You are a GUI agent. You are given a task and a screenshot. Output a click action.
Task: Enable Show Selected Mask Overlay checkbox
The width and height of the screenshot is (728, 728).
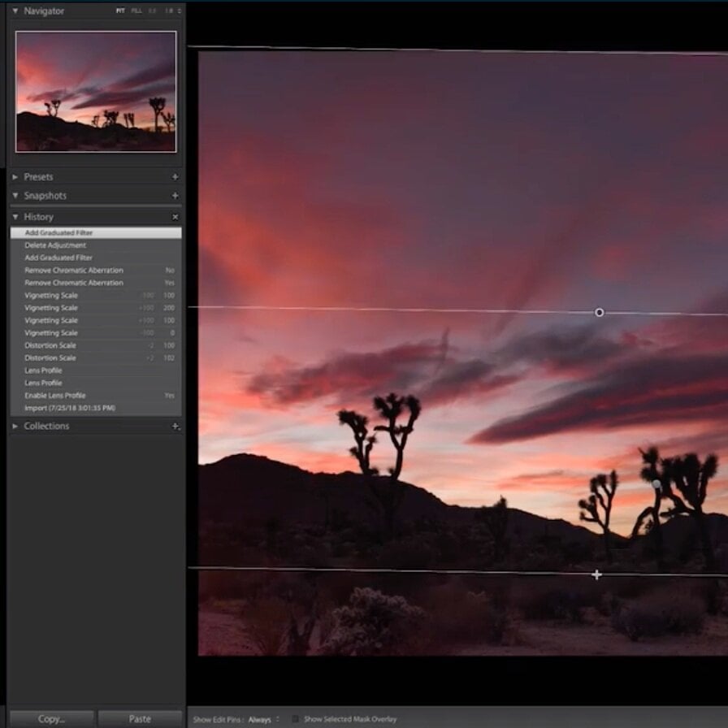296,719
